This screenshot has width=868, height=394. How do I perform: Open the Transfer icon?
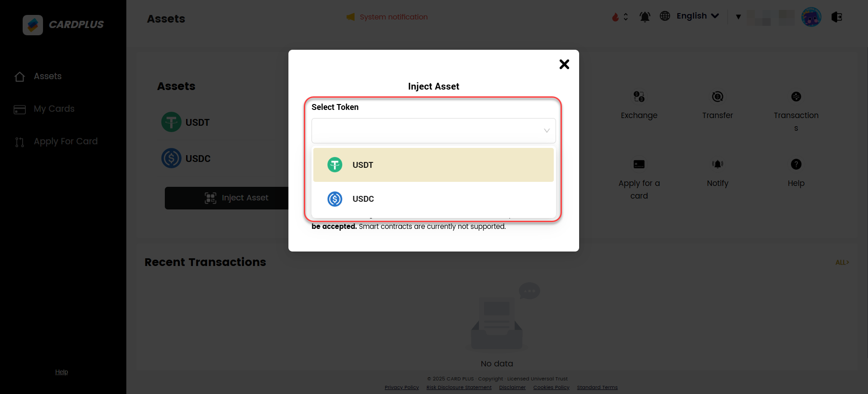click(717, 97)
